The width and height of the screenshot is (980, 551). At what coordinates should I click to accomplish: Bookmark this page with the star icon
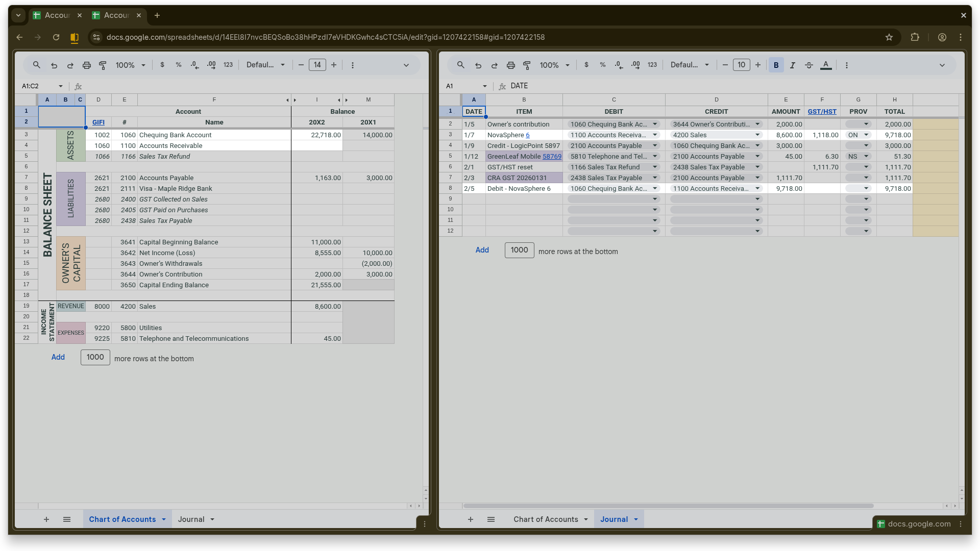889,37
